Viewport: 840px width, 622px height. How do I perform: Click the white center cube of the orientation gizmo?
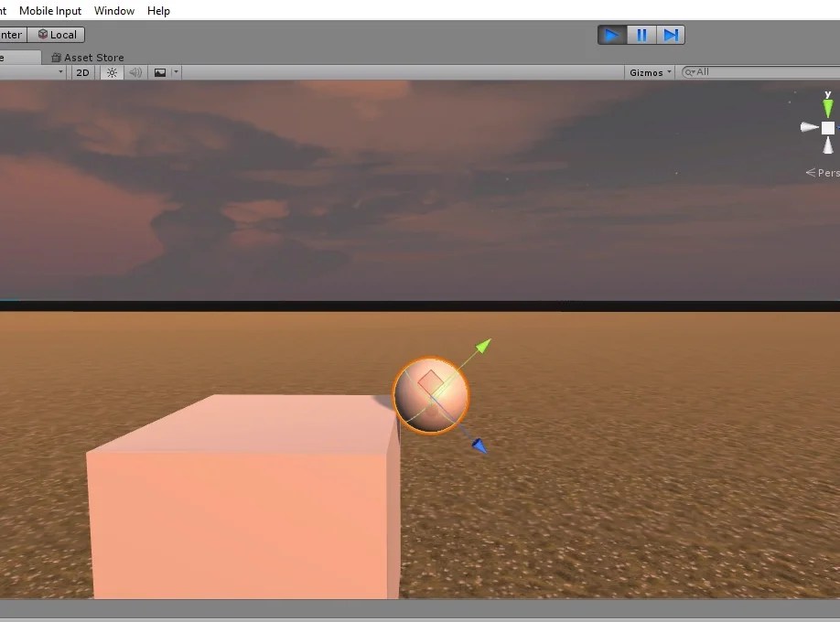tap(827, 128)
